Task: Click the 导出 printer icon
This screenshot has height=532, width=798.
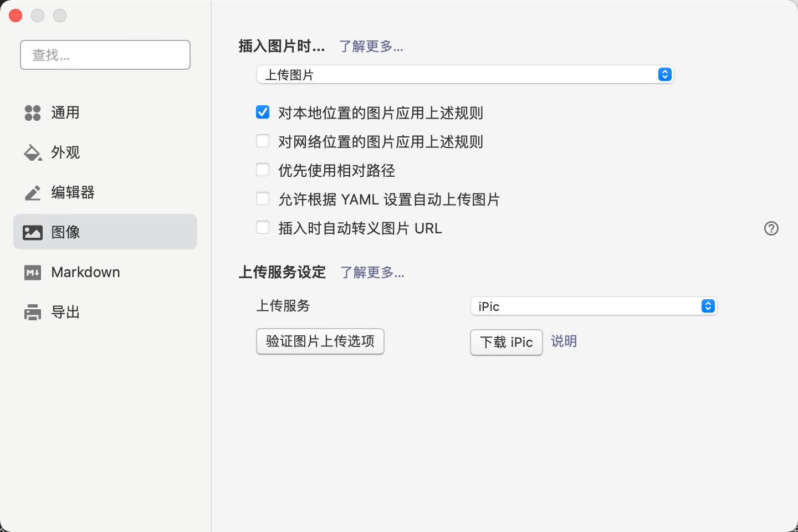Action: pyautogui.click(x=33, y=313)
